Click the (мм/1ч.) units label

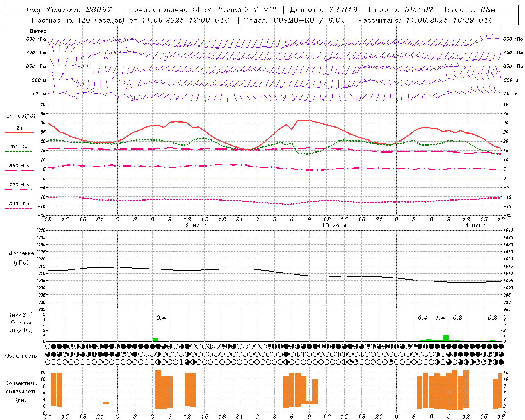21,330
